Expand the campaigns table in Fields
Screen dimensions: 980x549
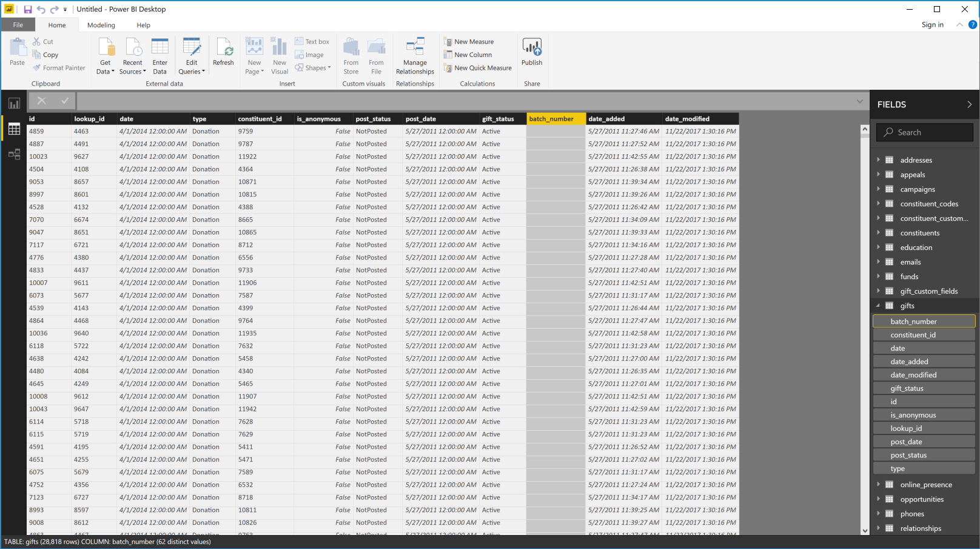tap(878, 189)
